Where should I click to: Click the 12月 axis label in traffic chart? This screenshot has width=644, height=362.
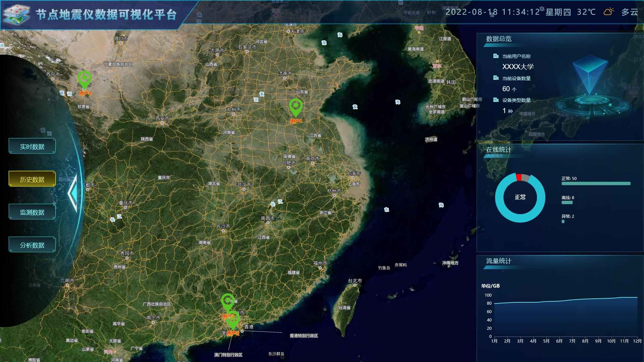click(637, 341)
